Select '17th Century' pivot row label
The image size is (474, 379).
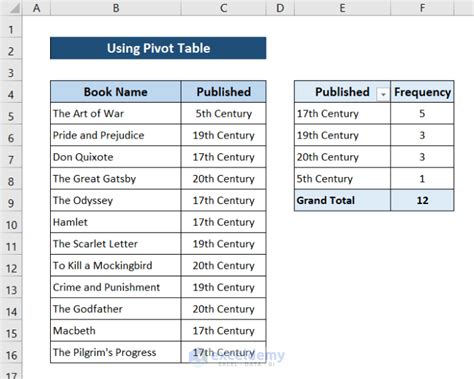[x=342, y=113]
